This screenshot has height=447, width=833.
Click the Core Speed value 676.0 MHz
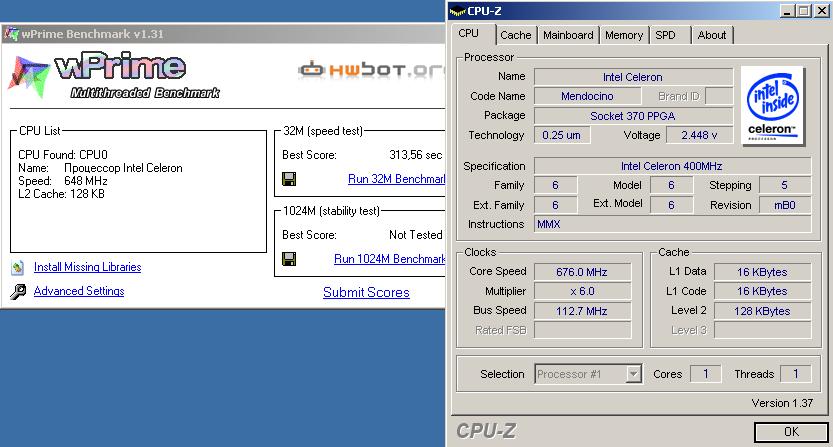point(582,272)
